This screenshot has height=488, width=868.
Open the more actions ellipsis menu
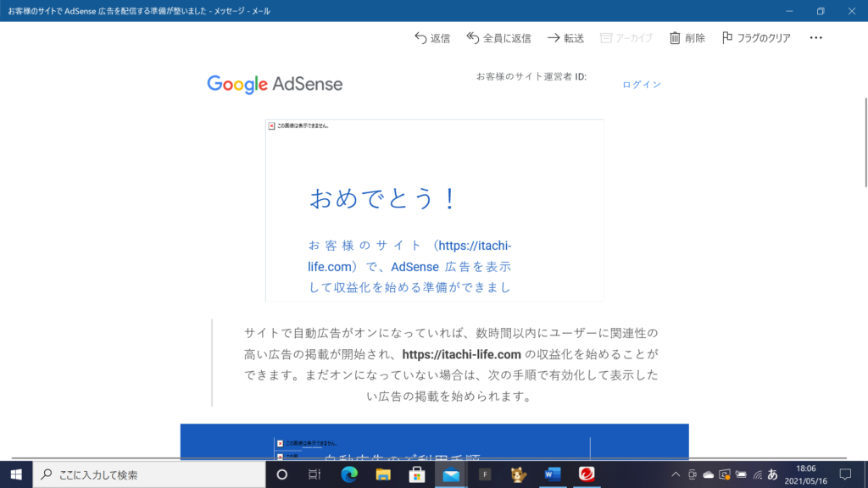(816, 37)
